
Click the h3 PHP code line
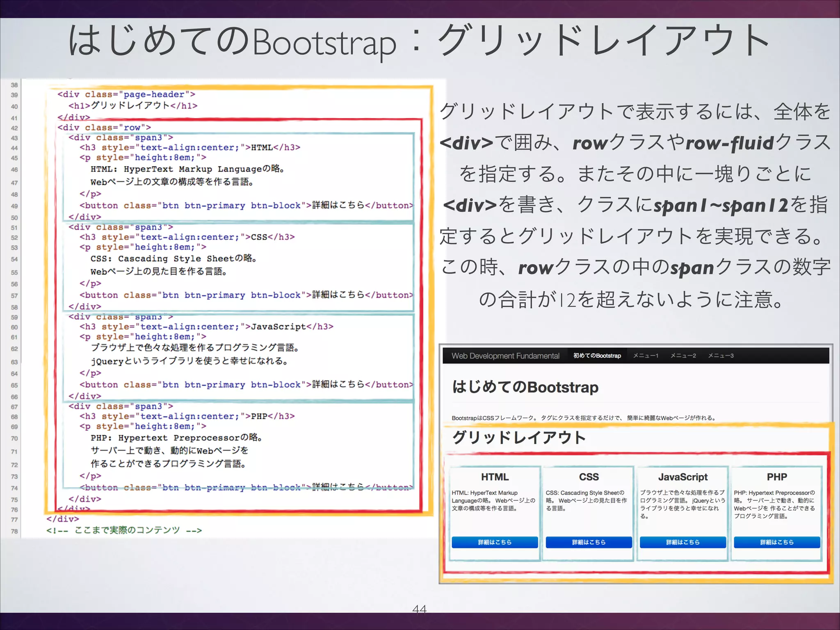pyautogui.click(x=187, y=416)
